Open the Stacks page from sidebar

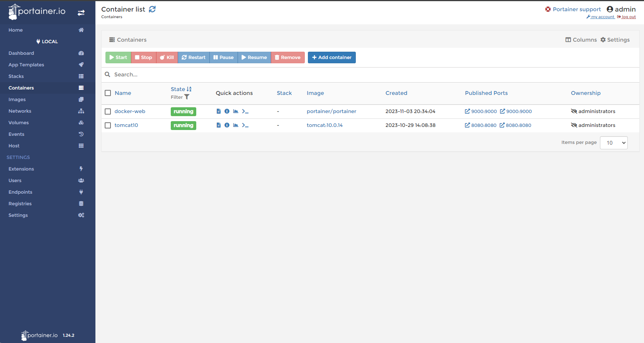pyautogui.click(x=48, y=76)
